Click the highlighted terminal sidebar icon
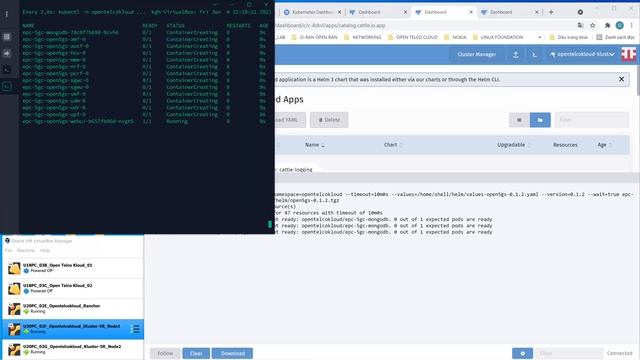 (x=7, y=86)
